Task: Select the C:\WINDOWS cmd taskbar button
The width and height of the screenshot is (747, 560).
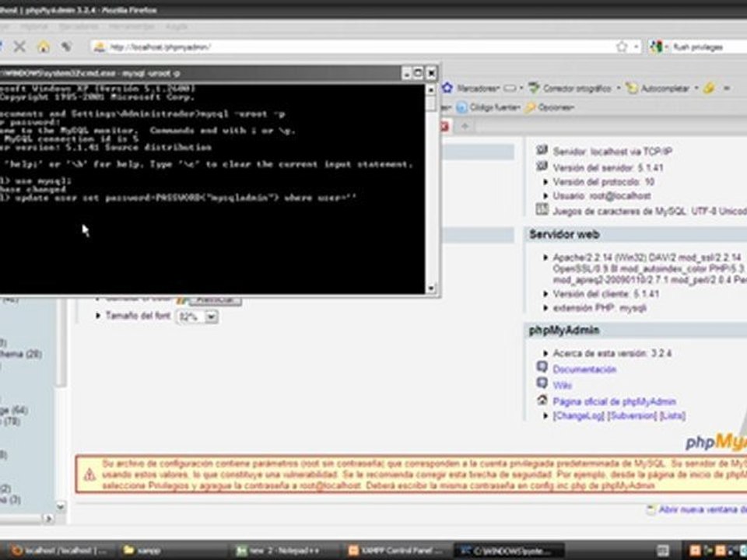Action: [x=507, y=551]
